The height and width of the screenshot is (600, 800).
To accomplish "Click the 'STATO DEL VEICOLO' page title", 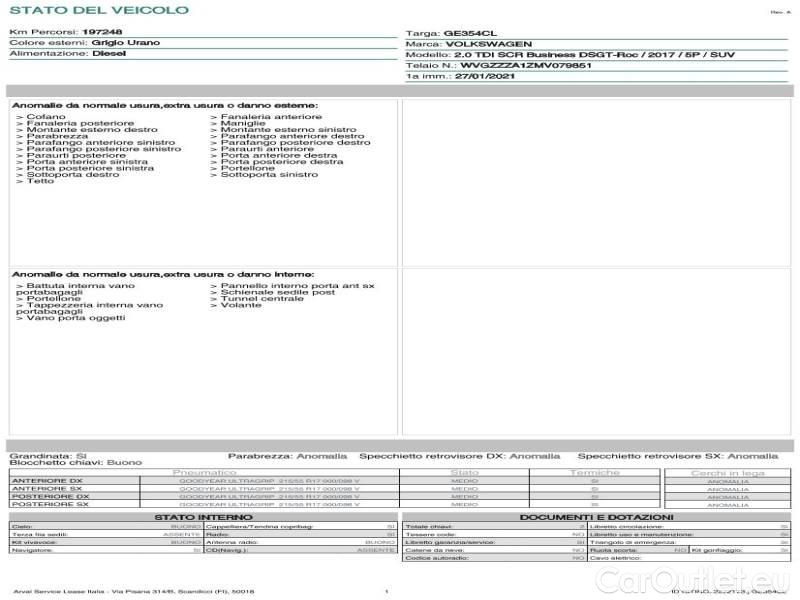I will point(99,10).
